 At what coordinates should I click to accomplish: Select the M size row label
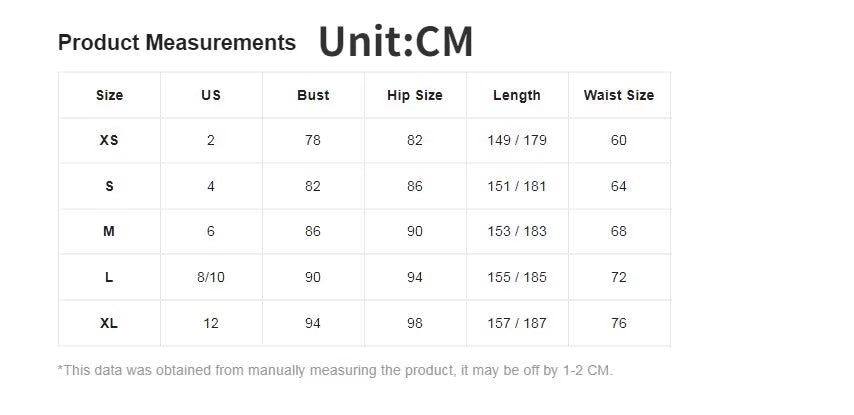[x=109, y=231]
